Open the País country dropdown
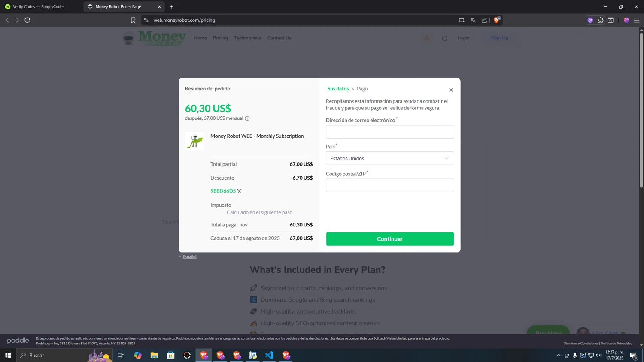 coord(390,158)
